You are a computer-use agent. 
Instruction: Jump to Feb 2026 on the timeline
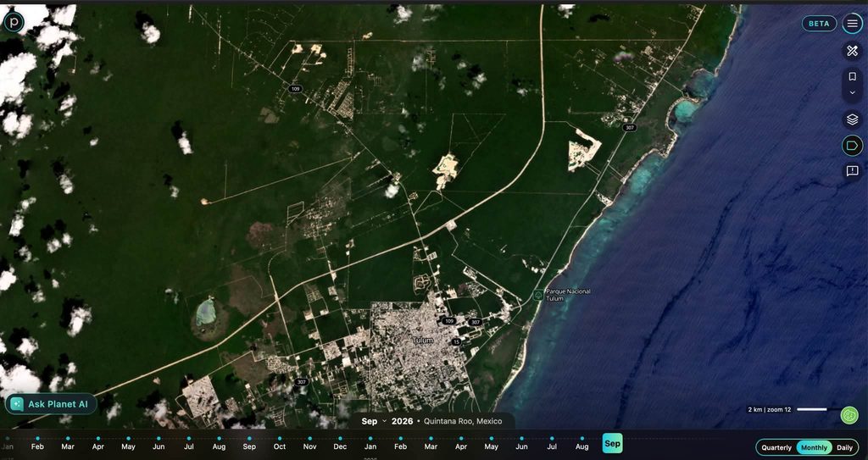(400, 445)
